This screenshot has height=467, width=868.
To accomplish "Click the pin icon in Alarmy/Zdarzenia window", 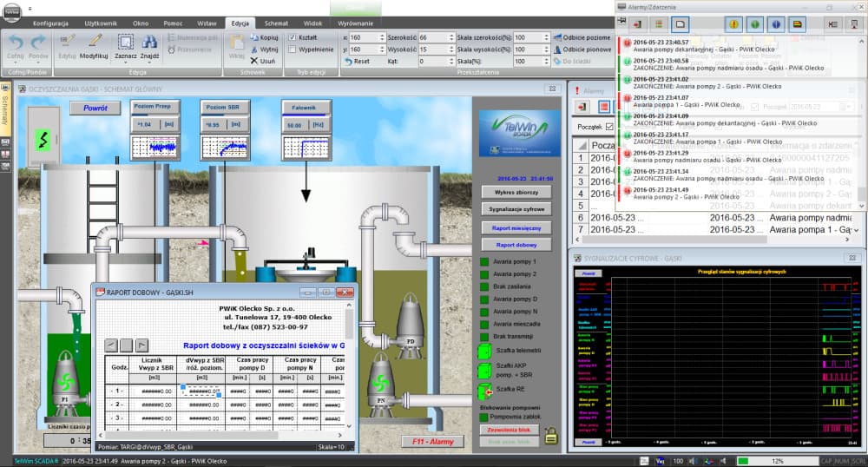I will [622, 21].
